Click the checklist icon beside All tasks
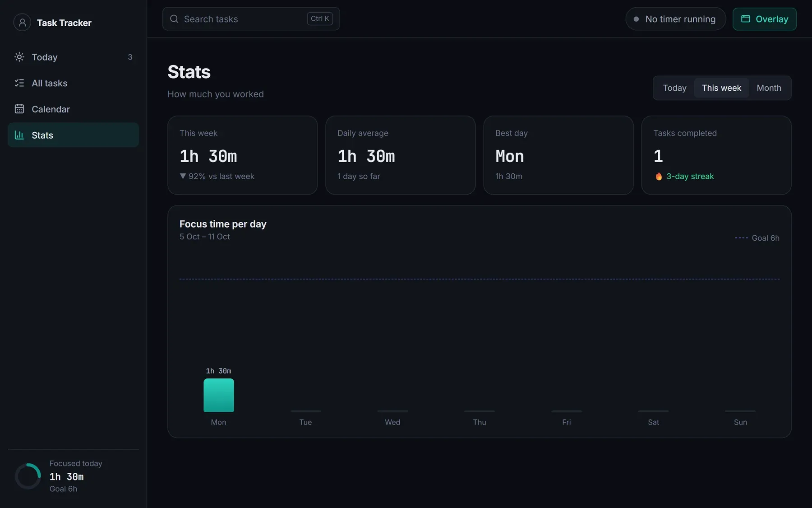 coord(19,83)
